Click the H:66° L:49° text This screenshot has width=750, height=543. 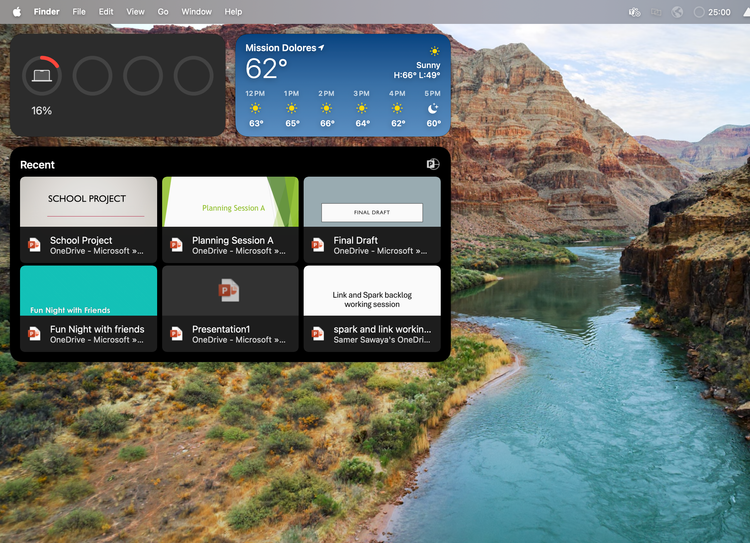pyautogui.click(x=417, y=75)
